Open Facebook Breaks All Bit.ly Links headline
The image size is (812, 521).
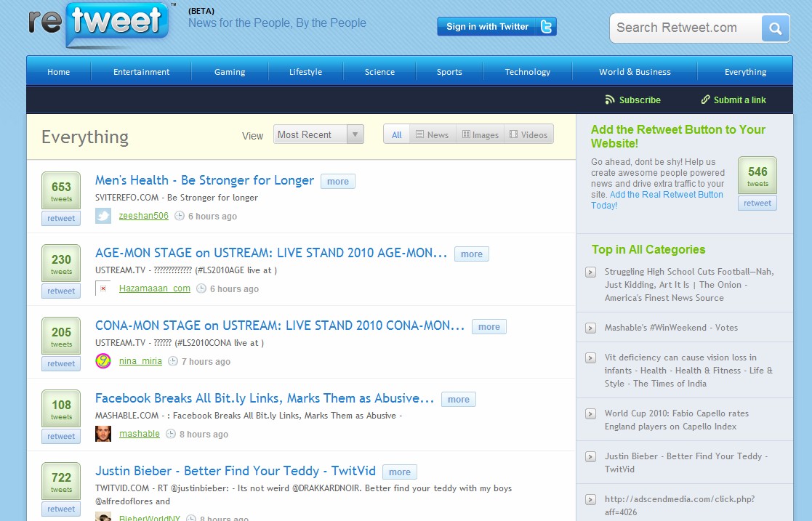click(265, 398)
